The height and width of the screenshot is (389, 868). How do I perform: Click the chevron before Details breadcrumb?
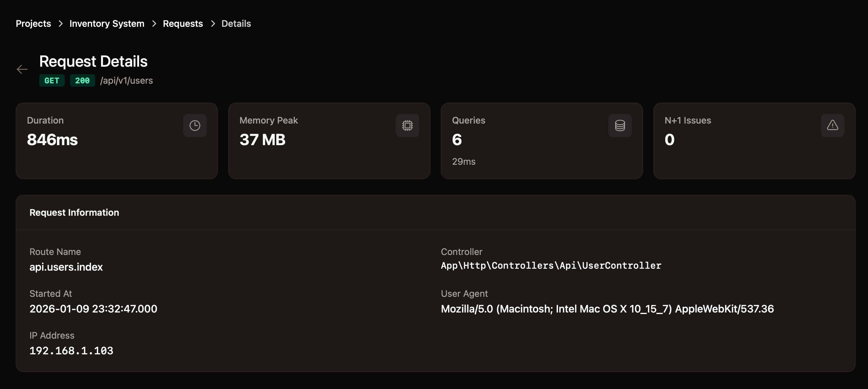213,24
